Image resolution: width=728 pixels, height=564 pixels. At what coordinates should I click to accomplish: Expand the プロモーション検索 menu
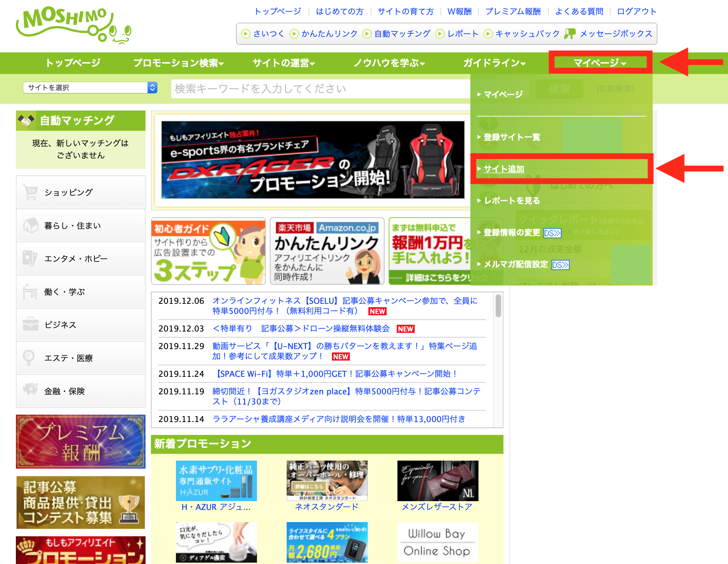179,63
